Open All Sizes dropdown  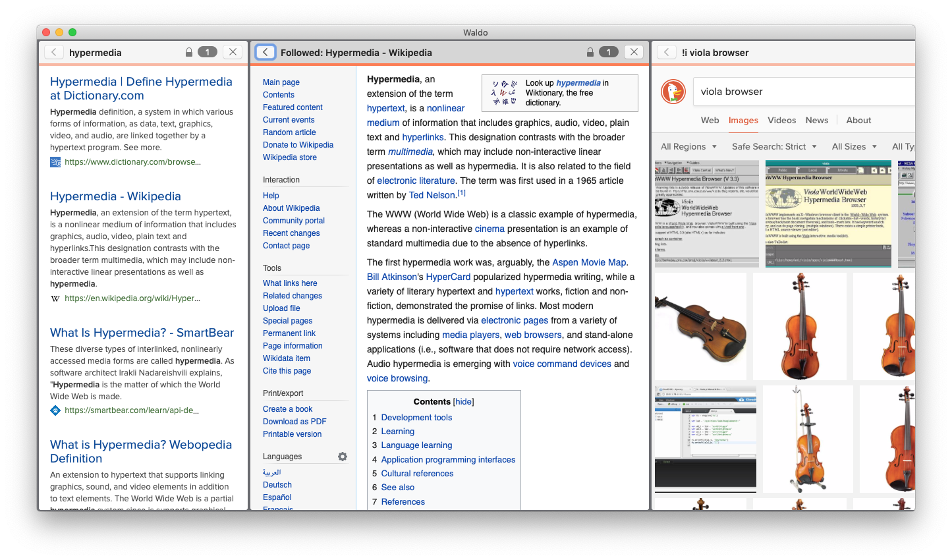pyautogui.click(x=854, y=147)
